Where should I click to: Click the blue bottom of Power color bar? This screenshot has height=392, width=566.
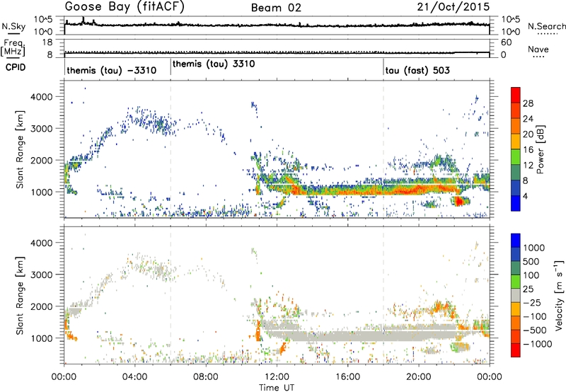[516, 204]
